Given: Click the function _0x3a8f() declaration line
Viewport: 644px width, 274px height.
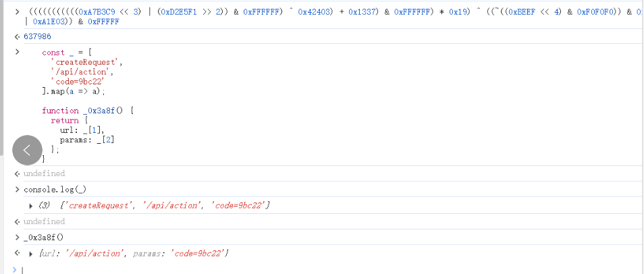Looking at the screenshot, I should [x=88, y=111].
